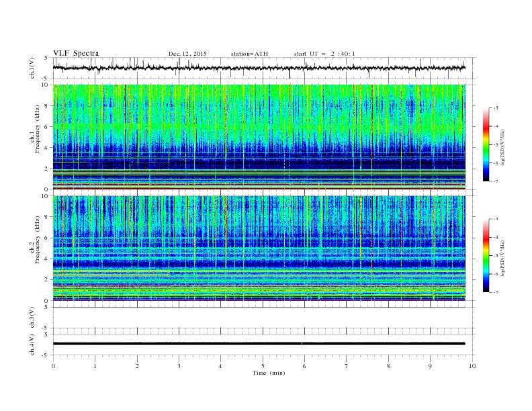Click time axis tick label "5"
Viewport: 532px width, 411px height.
263,366
